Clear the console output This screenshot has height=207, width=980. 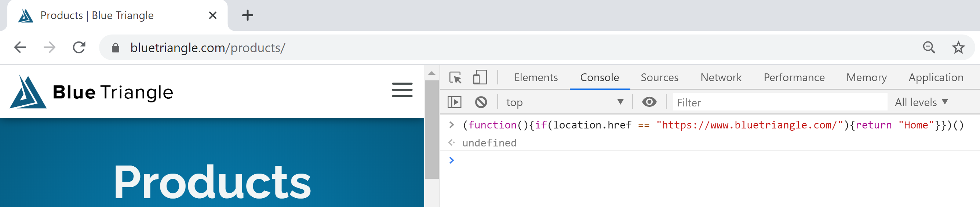(x=481, y=102)
